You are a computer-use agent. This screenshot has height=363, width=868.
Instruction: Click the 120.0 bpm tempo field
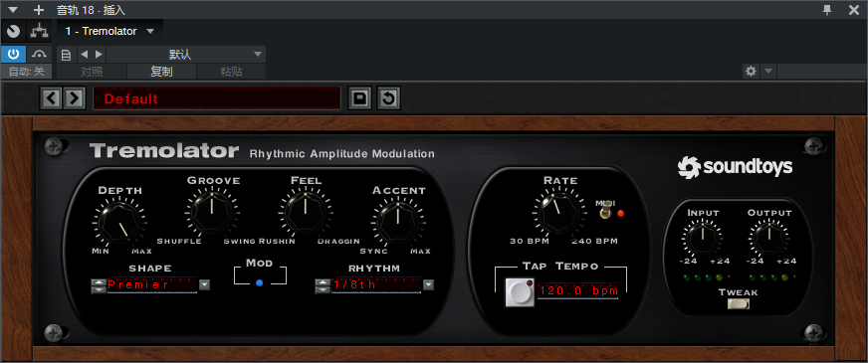pos(578,290)
